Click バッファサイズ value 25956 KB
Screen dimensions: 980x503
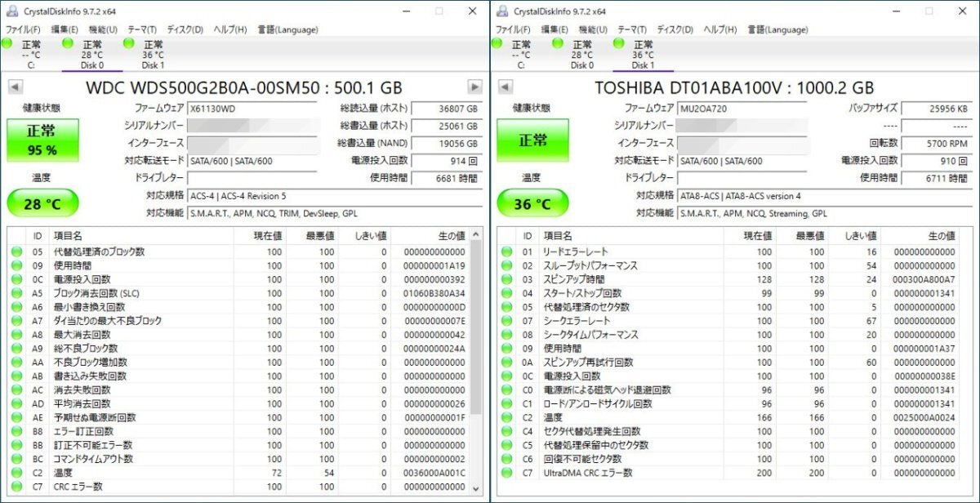936,108
